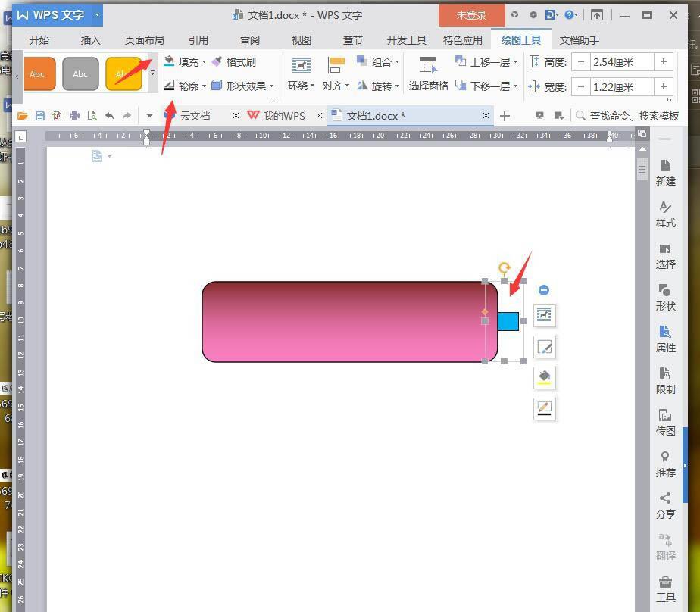The height and width of the screenshot is (612, 700).
Task: Click the undo arrow
Action: pyautogui.click(x=109, y=116)
